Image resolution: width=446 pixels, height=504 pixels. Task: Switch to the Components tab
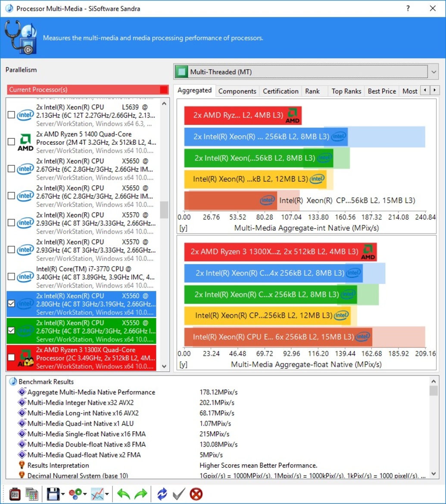point(237,91)
